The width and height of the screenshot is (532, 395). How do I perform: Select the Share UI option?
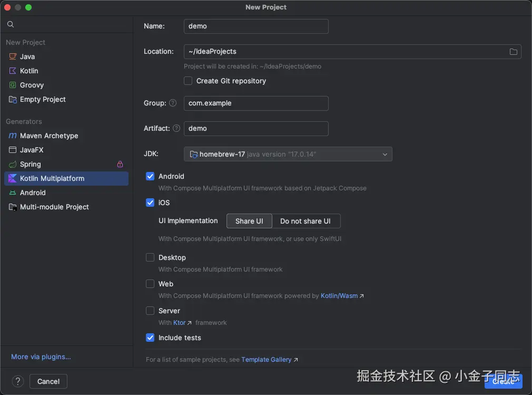pos(249,221)
